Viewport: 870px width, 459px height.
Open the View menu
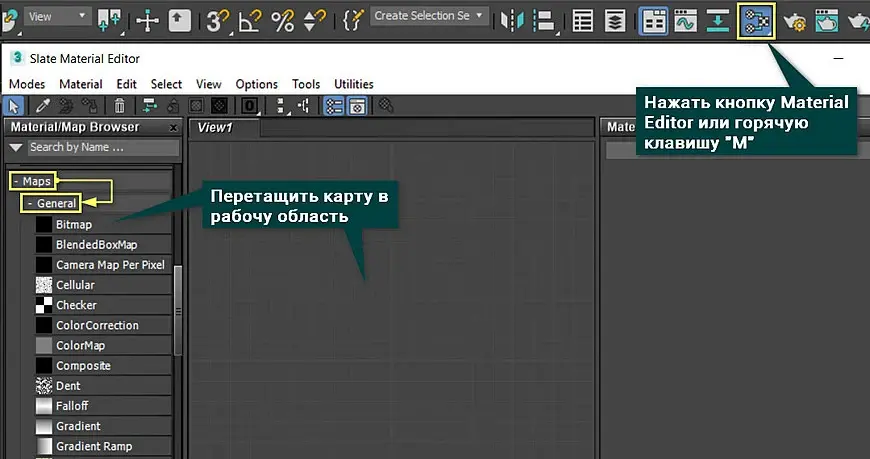pos(208,84)
